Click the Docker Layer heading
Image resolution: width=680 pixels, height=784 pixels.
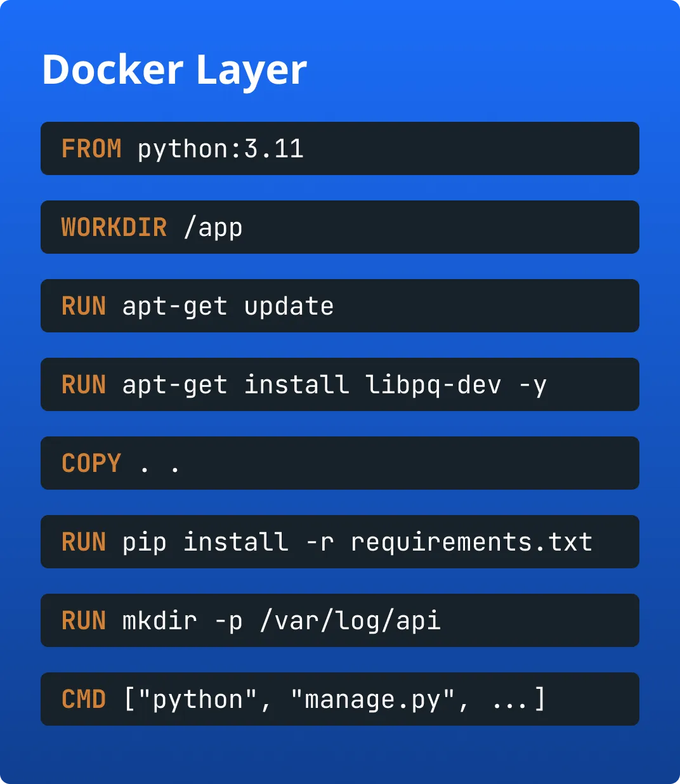(174, 70)
